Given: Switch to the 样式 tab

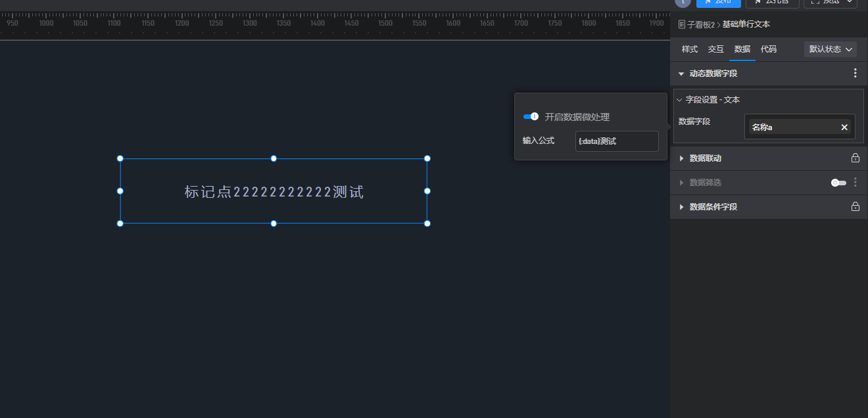Looking at the screenshot, I should [x=689, y=49].
